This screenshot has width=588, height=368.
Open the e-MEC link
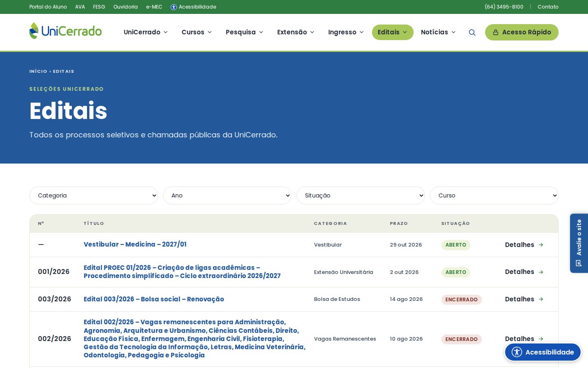(154, 7)
